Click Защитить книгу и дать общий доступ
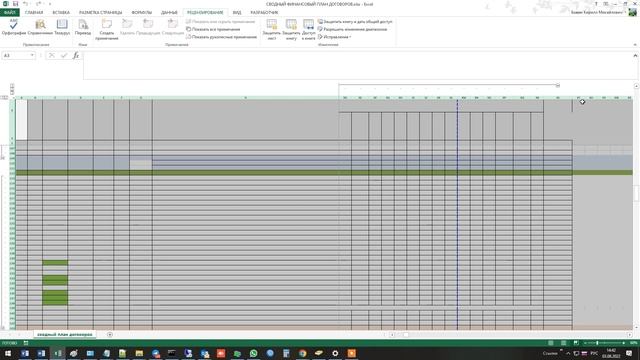The height and width of the screenshot is (360, 640). [355, 22]
